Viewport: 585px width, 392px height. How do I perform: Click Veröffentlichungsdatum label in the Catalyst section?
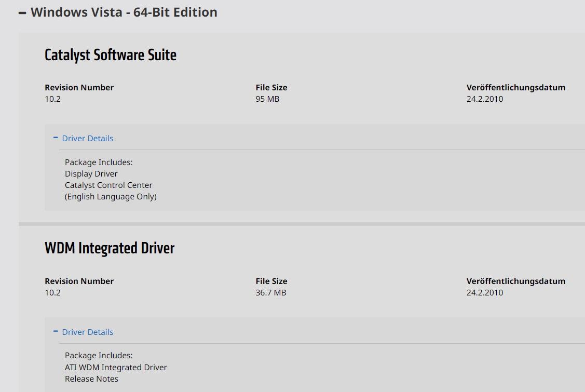[x=515, y=88]
